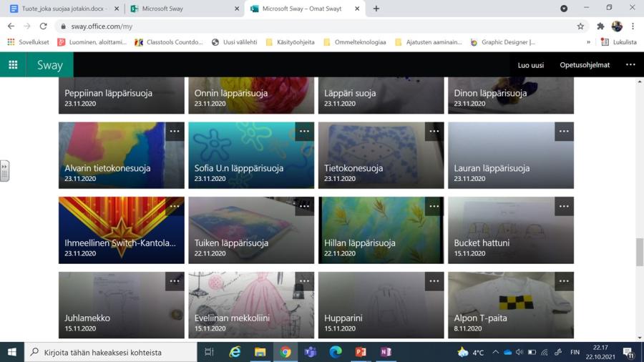Switch to Tuote_joka suojaa jotakin.docx tab
This screenshot has height=362, width=644.
[64, 9]
